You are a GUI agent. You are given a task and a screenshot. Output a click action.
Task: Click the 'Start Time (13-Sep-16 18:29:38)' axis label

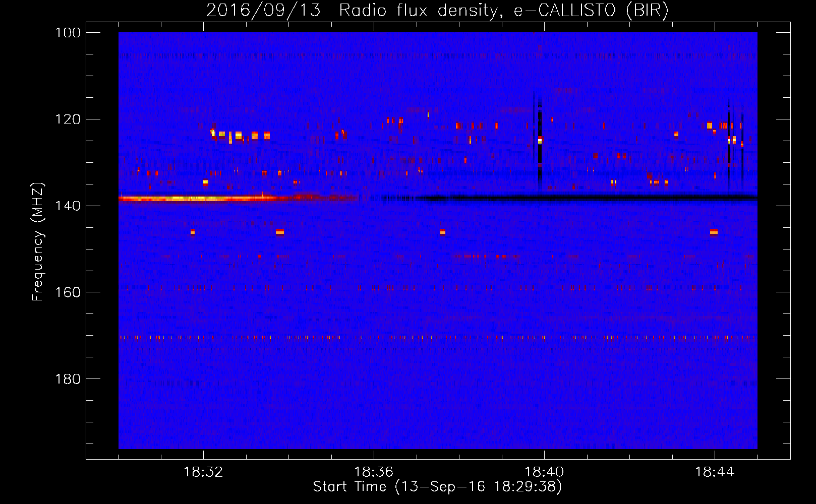coord(437,487)
